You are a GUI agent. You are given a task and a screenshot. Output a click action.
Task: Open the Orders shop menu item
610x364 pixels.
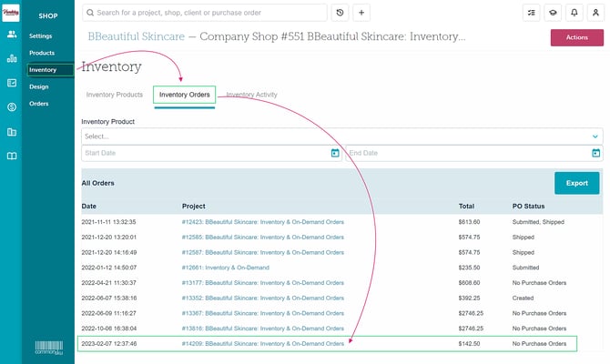[x=39, y=104]
